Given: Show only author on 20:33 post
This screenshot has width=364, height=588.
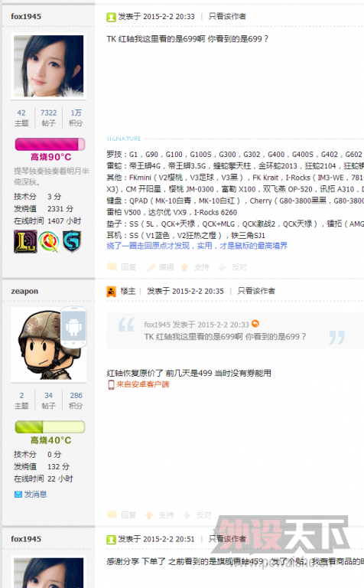Looking at the screenshot, I should tap(227, 17).
